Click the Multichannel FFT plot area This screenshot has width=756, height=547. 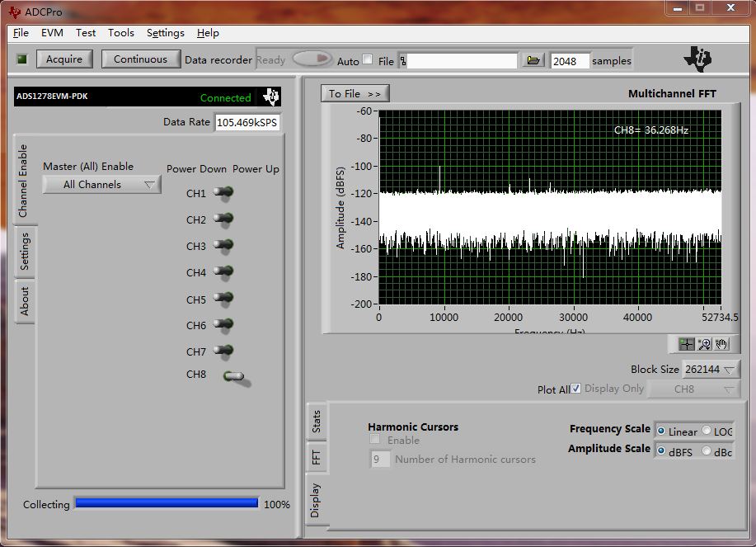pyautogui.click(x=550, y=207)
